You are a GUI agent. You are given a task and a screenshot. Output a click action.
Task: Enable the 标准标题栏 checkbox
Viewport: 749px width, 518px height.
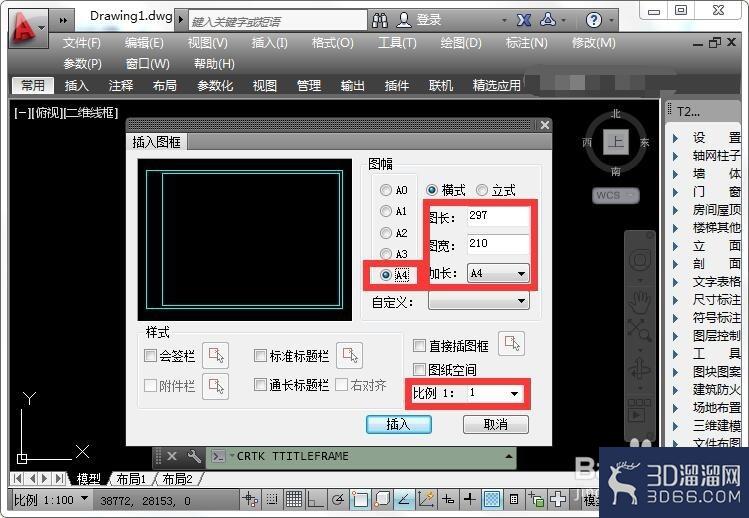260,355
